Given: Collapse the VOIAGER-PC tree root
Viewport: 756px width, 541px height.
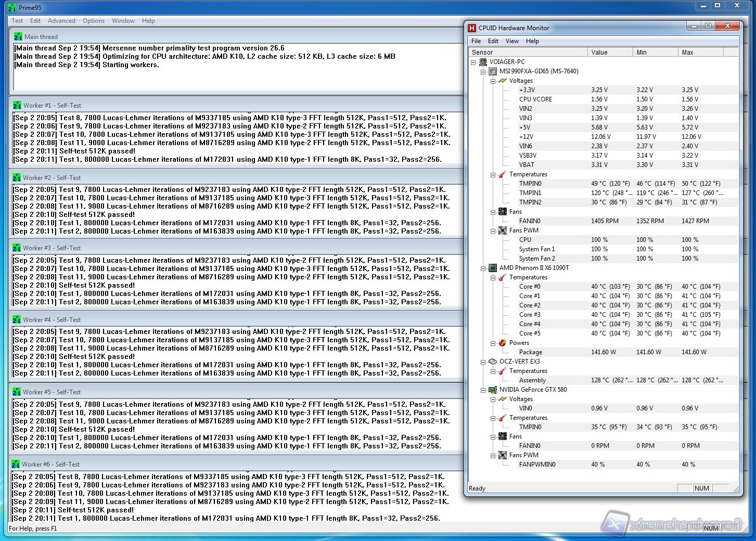Looking at the screenshot, I should click(473, 62).
